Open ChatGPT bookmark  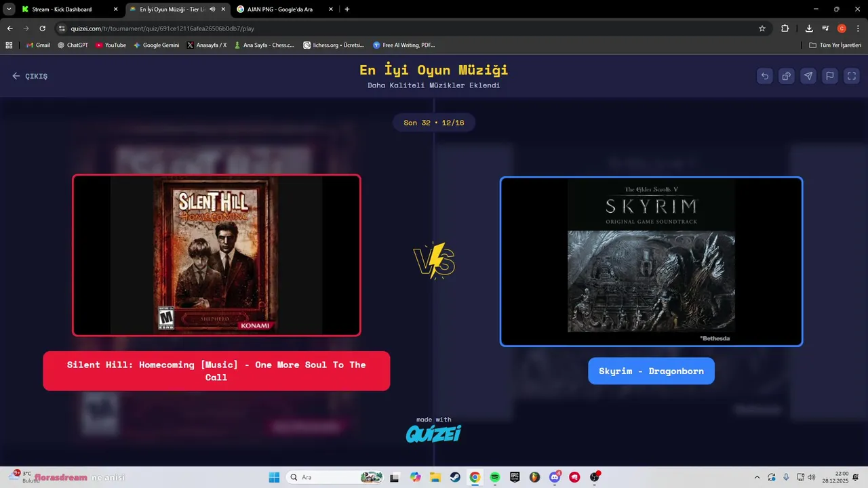click(x=73, y=45)
